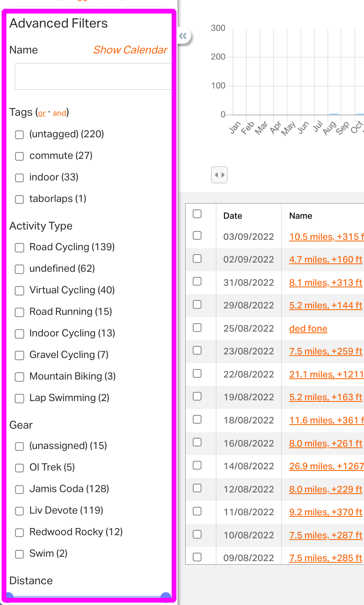This screenshot has height=605, width=364.
Task: Open the '21.1 miles, +1211' activity
Action: pyautogui.click(x=326, y=374)
